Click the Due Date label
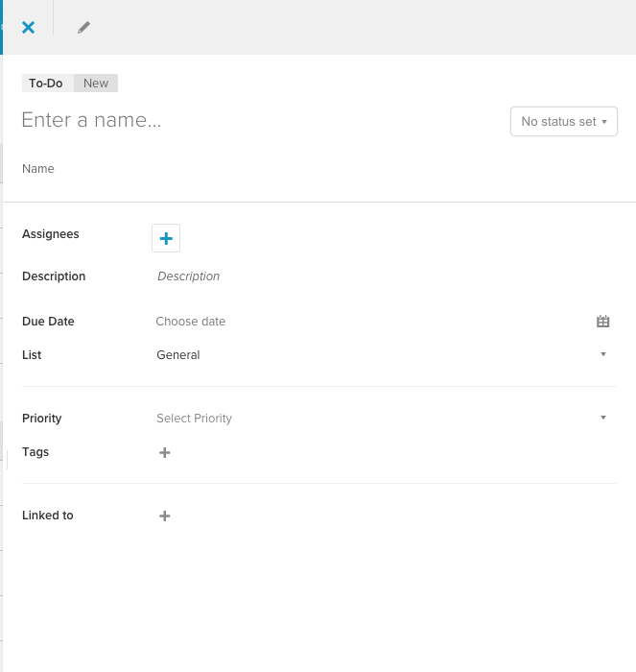 pyautogui.click(x=48, y=322)
